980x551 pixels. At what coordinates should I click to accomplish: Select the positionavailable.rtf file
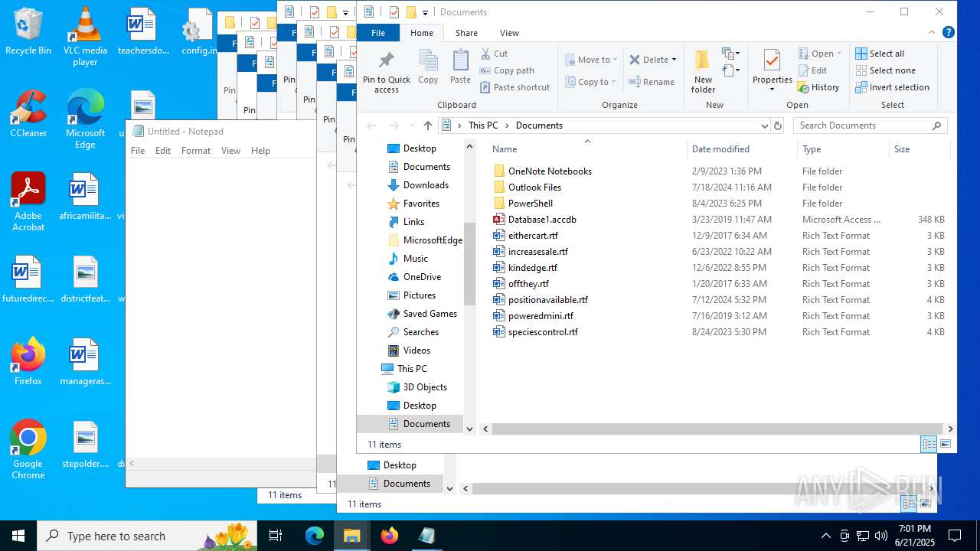coord(548,300)
